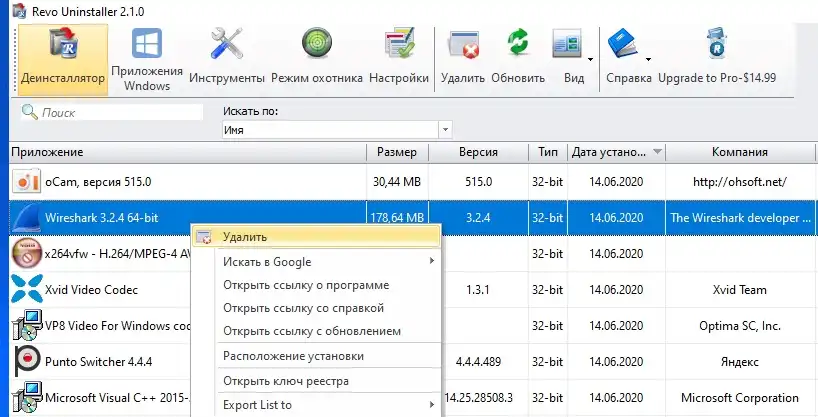Image resolution: width=818 pixels, height=417 pixels.
Task: Open Приложения Windows in toolbar
Action: coord(147,60)
